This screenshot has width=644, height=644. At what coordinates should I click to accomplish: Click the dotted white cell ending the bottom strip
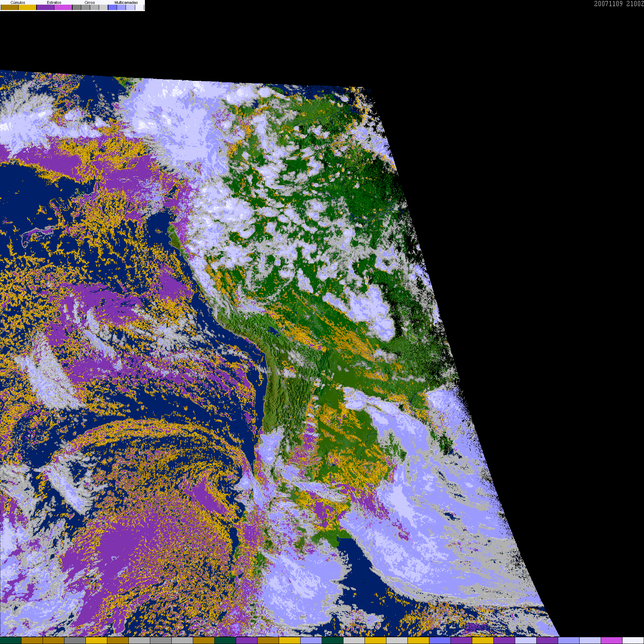pos(633,640)
